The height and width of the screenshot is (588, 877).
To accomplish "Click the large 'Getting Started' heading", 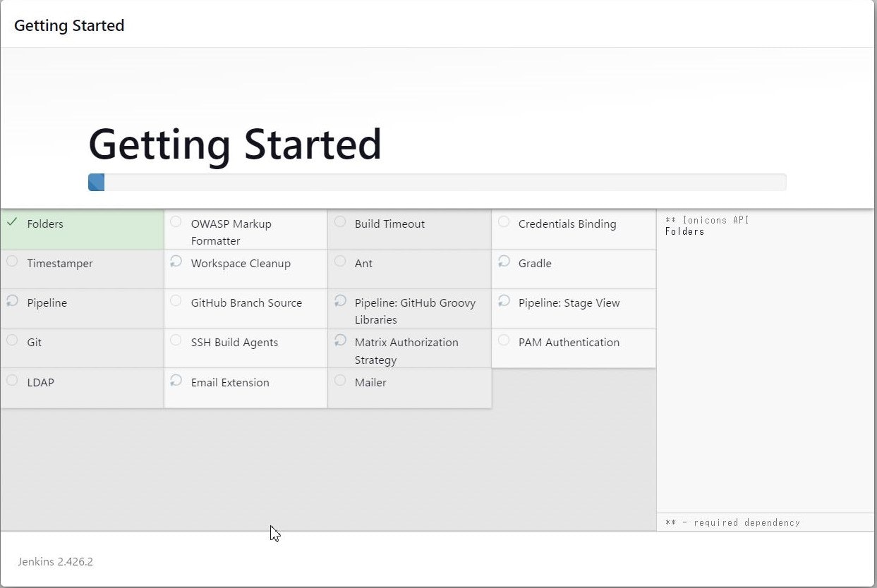I will point(235,145).
